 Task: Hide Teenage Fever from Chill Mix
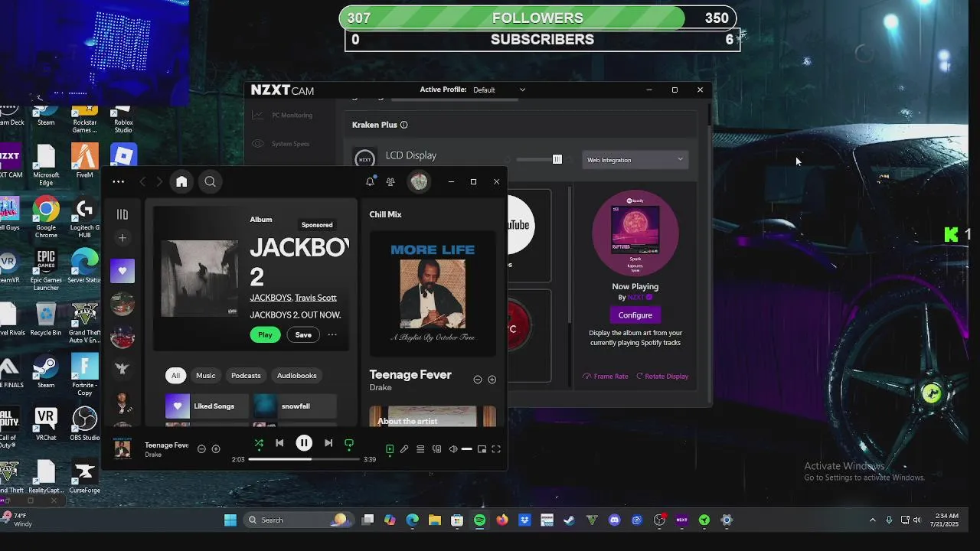tap(478, 380)
